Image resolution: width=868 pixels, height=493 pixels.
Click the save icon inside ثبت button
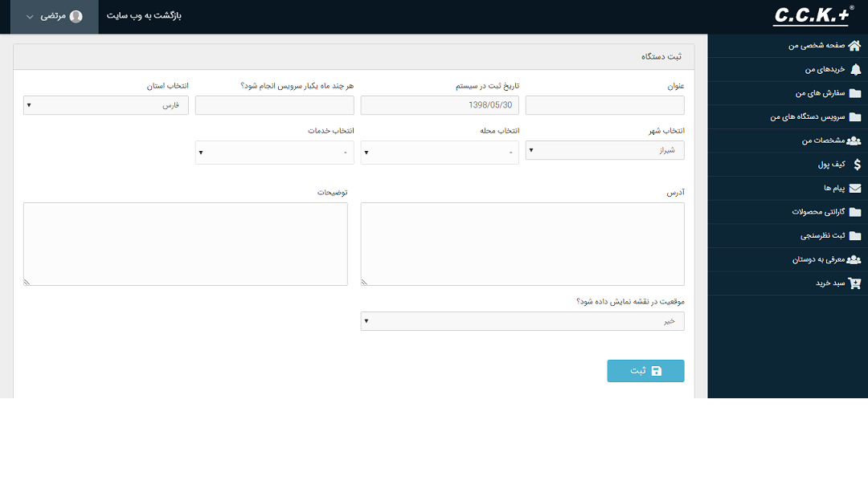[x=657, y=371]
